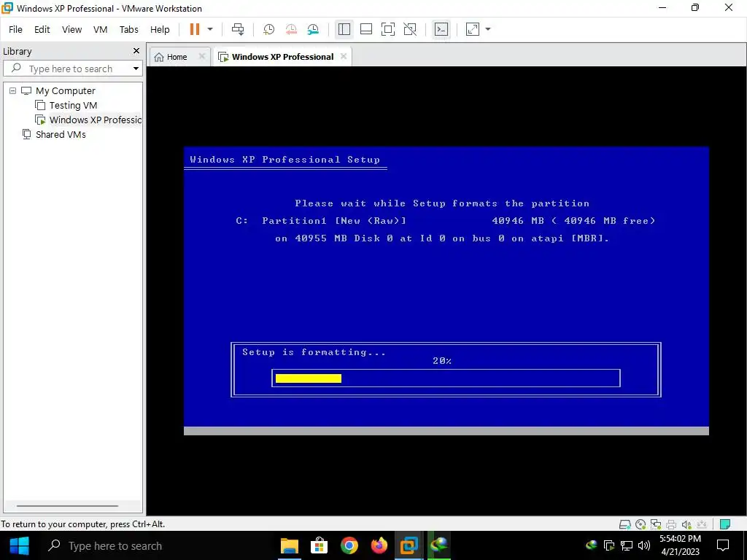Viewport: 747px width, 560px height.
Task: Open the Windows Start menu
Action: point(19,545)
